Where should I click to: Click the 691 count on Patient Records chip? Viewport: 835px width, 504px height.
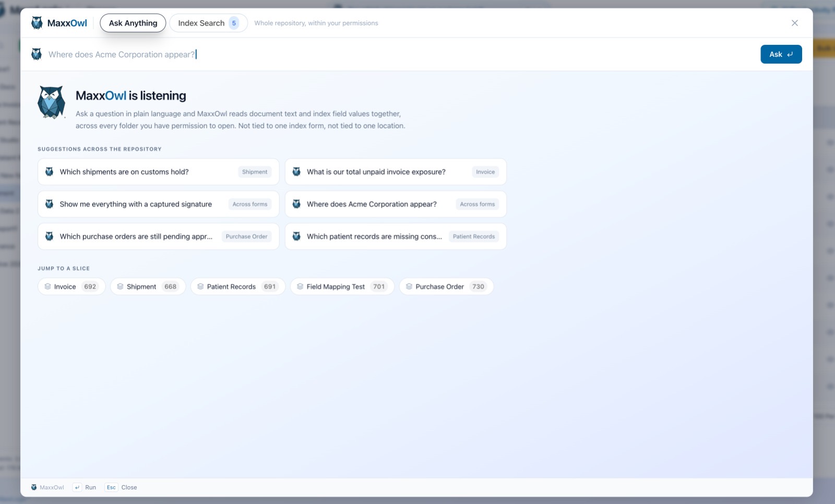point(270,286)
